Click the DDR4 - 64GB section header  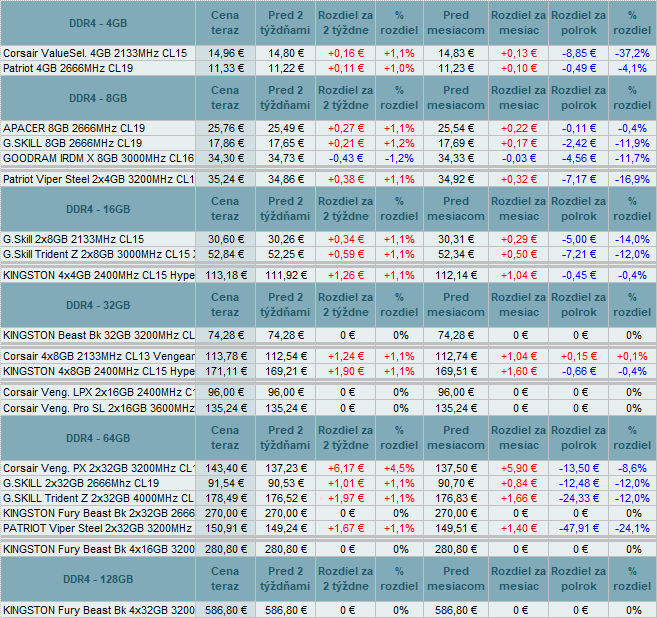point(98,438)
